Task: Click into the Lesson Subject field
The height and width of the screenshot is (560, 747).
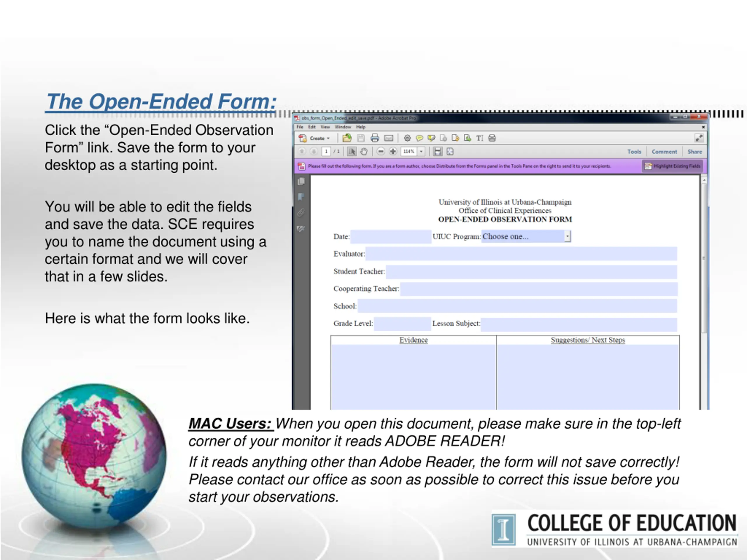Action: tap(579, 324)
